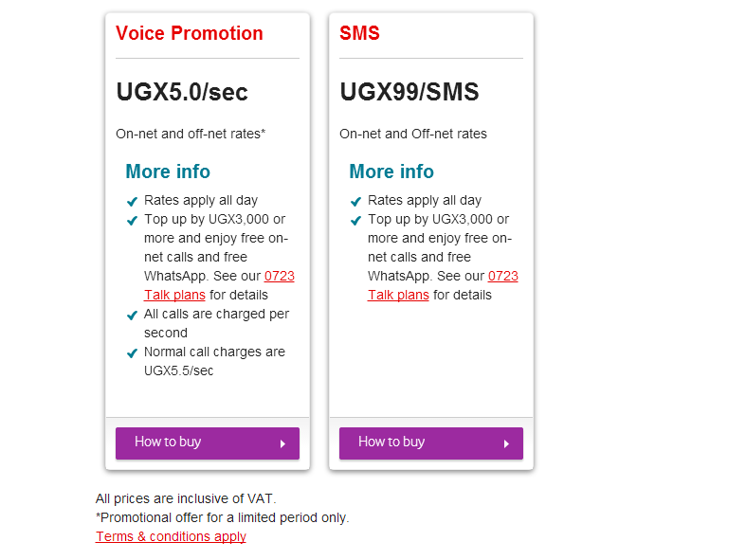Viewport: 746px width, 560px height.
Task: Click checkmark beside Normal call charges are UGX5.5/sec
Action: tap(133, 353)
